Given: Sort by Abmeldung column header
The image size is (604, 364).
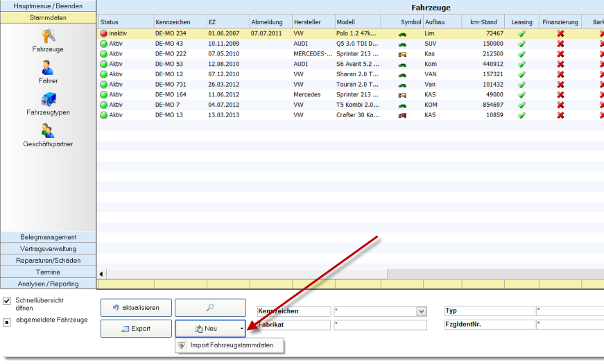Looking at the screenshot, I should tap(271, 22).
